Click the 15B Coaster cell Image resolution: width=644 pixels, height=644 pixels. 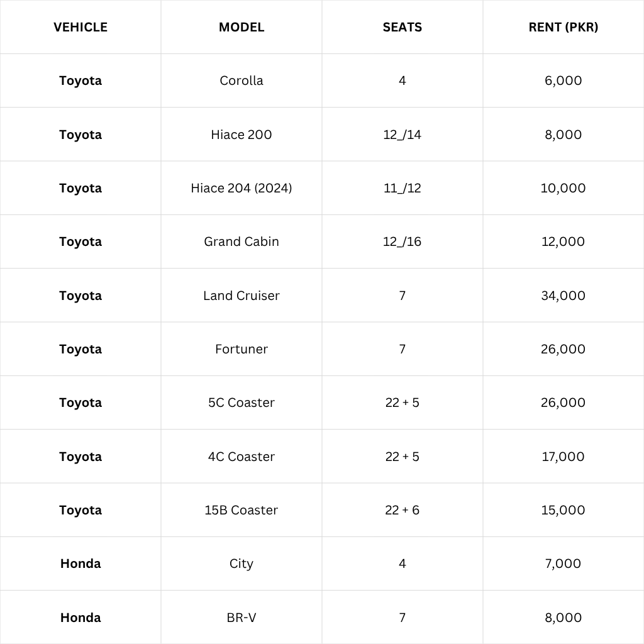click(241, 510)
